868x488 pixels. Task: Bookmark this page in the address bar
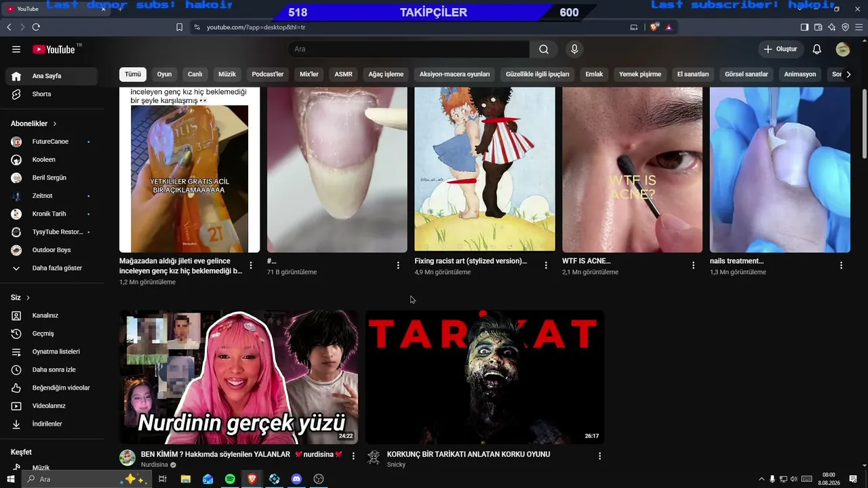click(x=179, y=27)
